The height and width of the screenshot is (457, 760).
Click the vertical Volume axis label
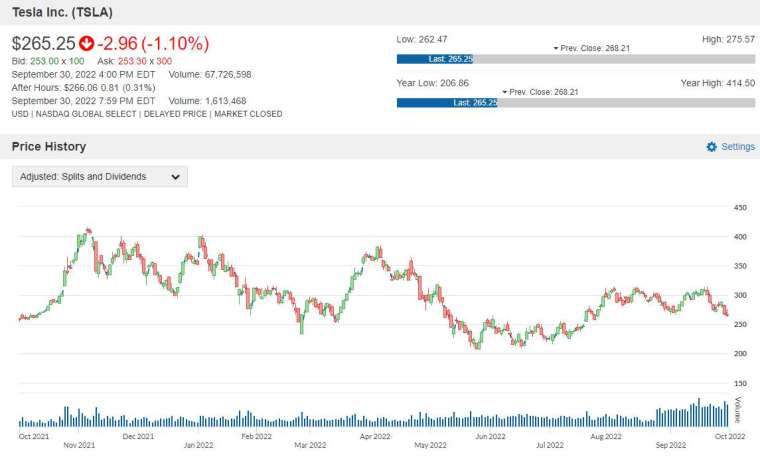point(738,410)
